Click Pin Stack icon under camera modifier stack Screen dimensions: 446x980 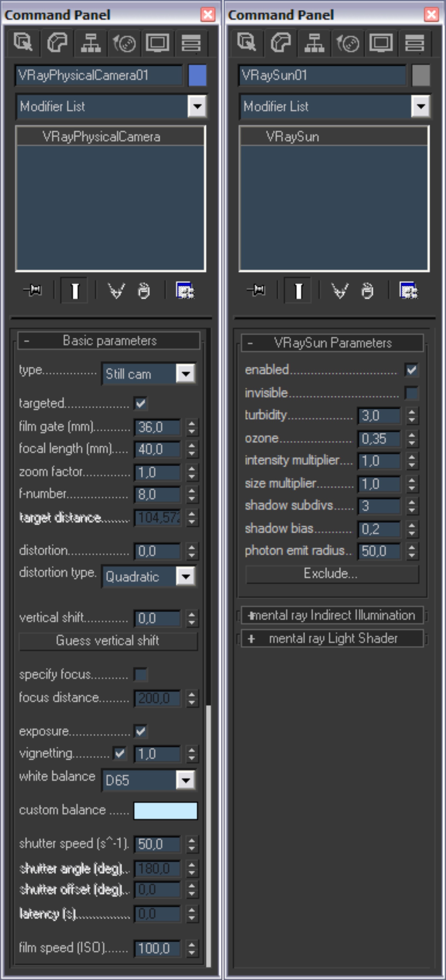[x=33, y=291]
